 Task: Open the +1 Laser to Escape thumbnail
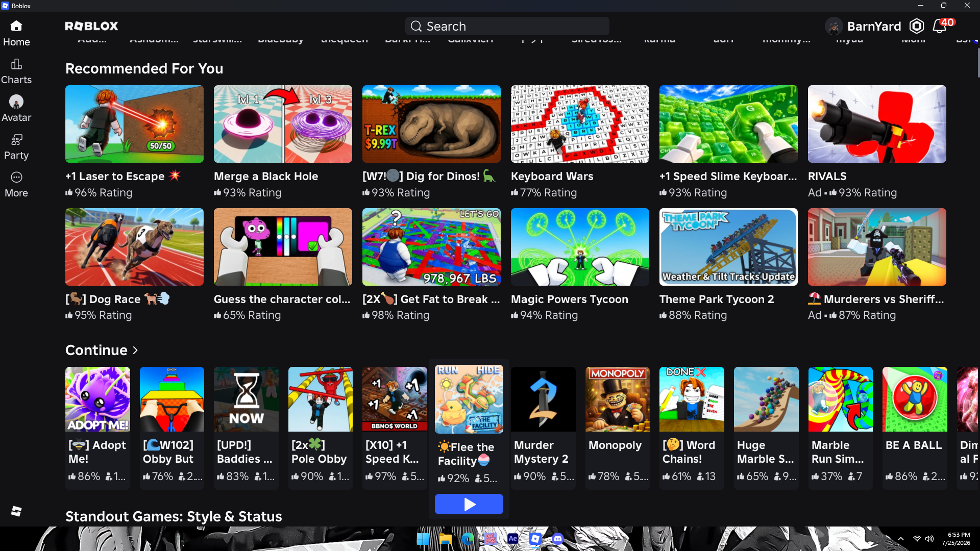tap(134, 124)
